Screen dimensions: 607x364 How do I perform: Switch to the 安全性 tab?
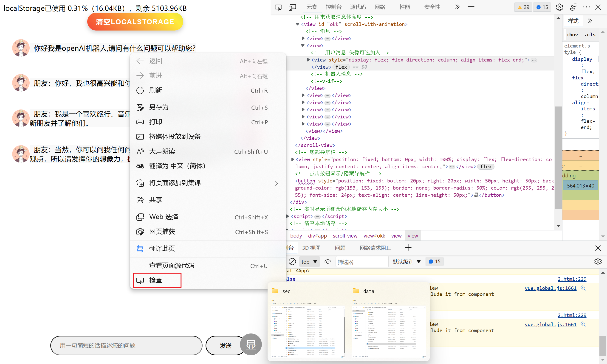tap(432, 7)
